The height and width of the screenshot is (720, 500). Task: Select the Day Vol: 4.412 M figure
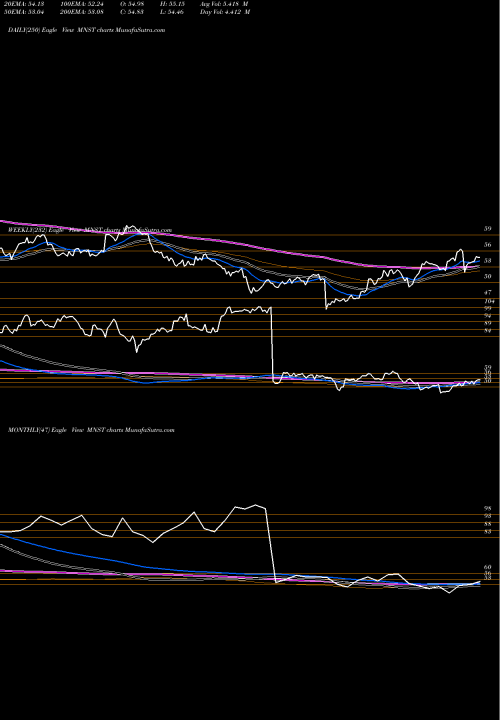[225, 12]
